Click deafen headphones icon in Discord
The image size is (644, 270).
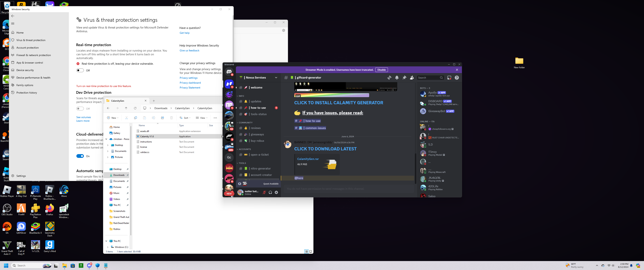tap(270, 192)
